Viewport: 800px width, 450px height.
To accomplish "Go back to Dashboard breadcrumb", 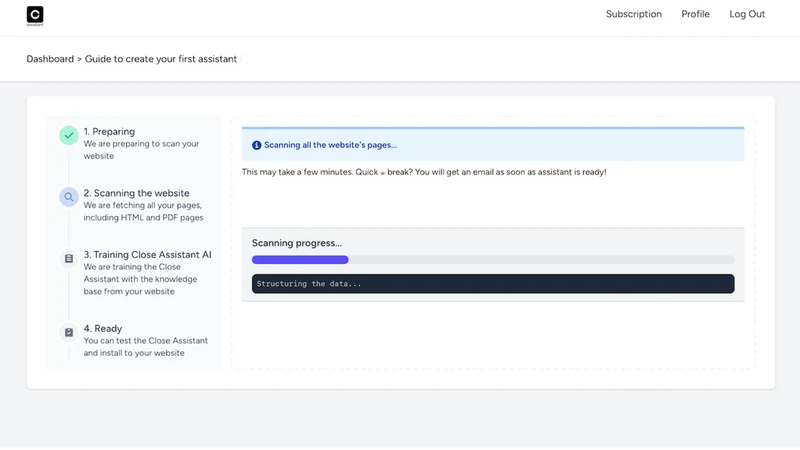I will [x=50, y=59].
